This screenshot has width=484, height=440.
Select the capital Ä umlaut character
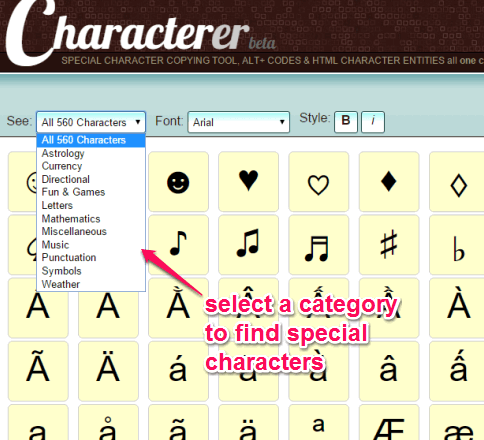(x=108, y=371)
